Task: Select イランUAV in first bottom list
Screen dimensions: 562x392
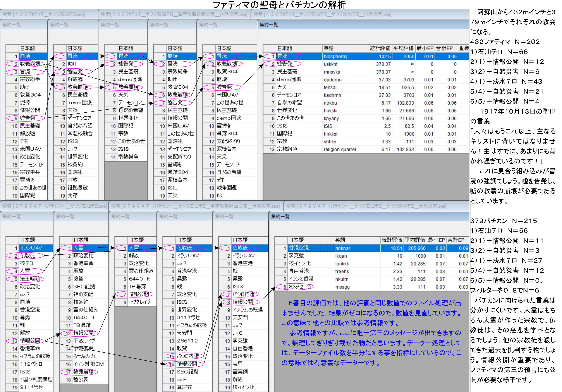Action: (31, 248)
